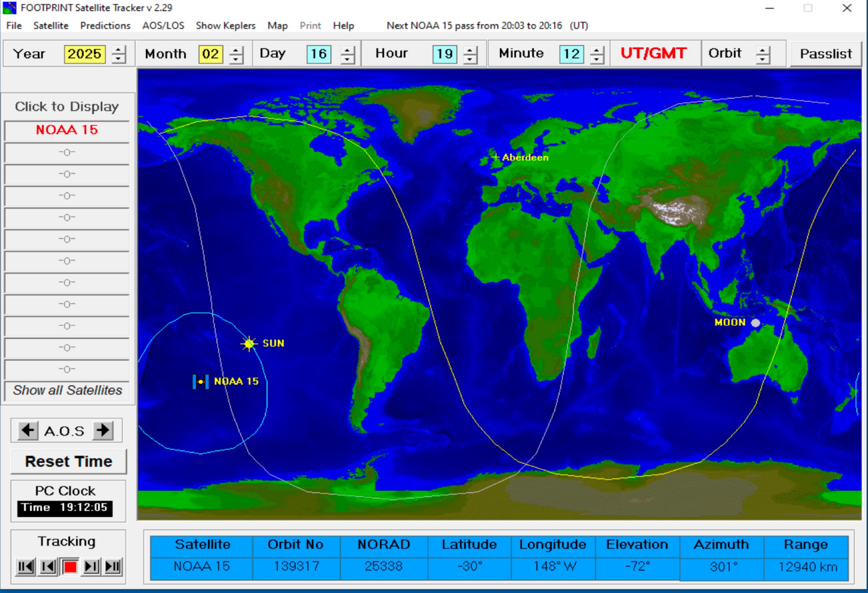This screenshot has height=593, width=868.
Task: Open the Satellite menu
Action: [x=51, y=25]
